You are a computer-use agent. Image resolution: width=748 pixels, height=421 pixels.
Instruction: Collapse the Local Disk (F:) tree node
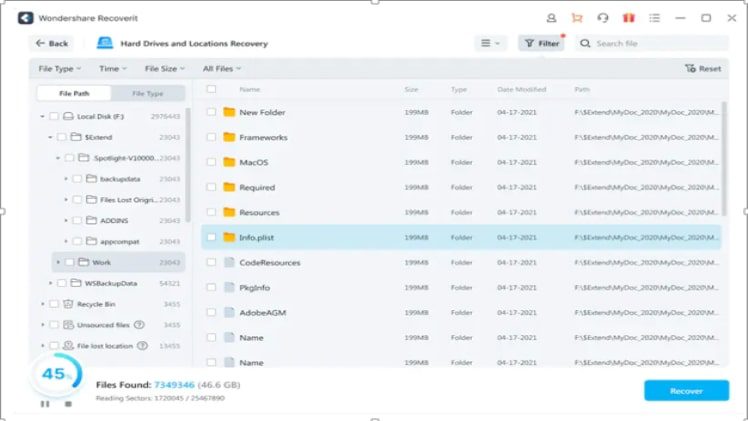(42, 116)
